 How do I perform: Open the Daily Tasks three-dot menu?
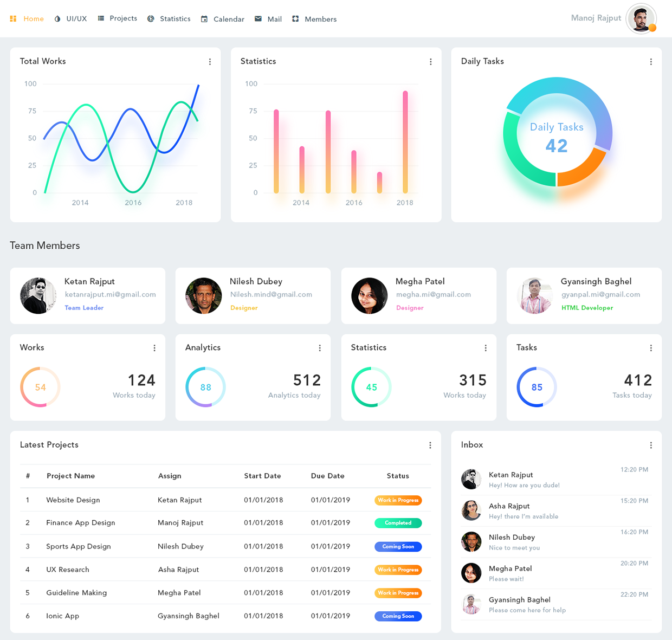tap(651, 62)
